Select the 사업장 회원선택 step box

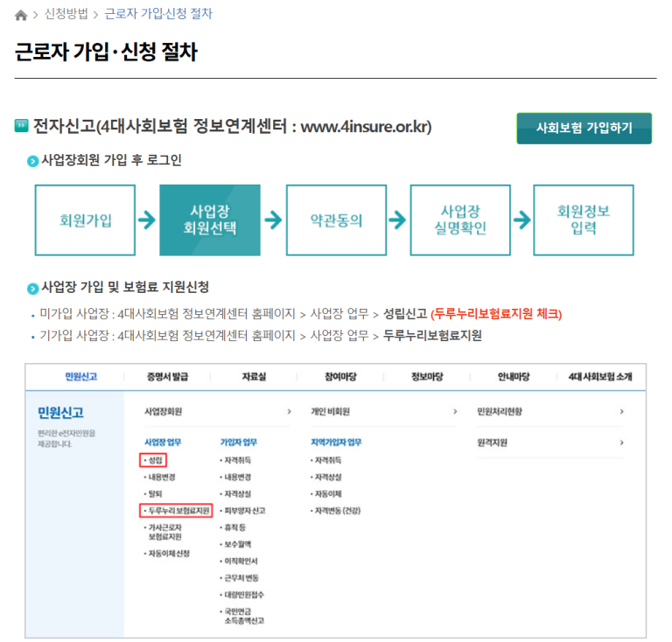coord(210,220)
